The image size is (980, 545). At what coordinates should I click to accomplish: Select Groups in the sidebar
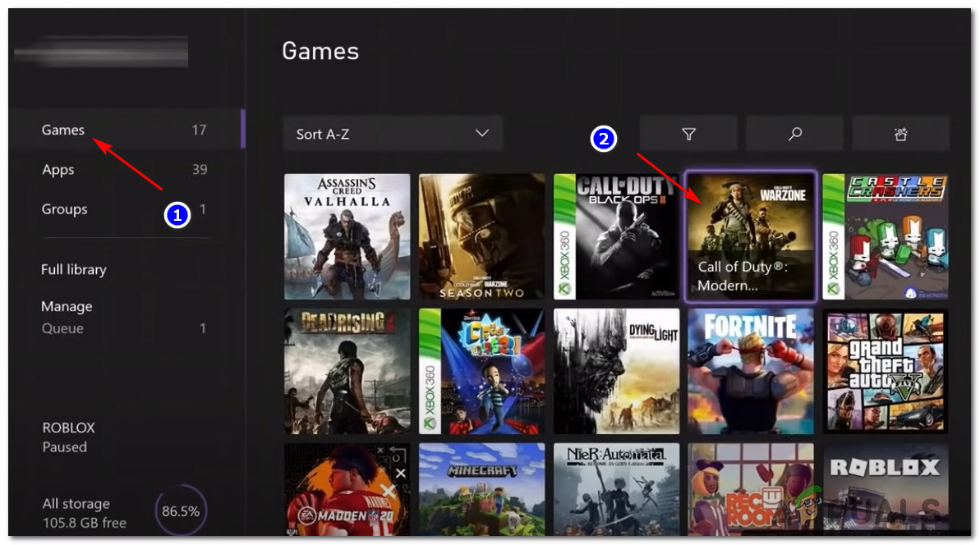coord(127,209)
